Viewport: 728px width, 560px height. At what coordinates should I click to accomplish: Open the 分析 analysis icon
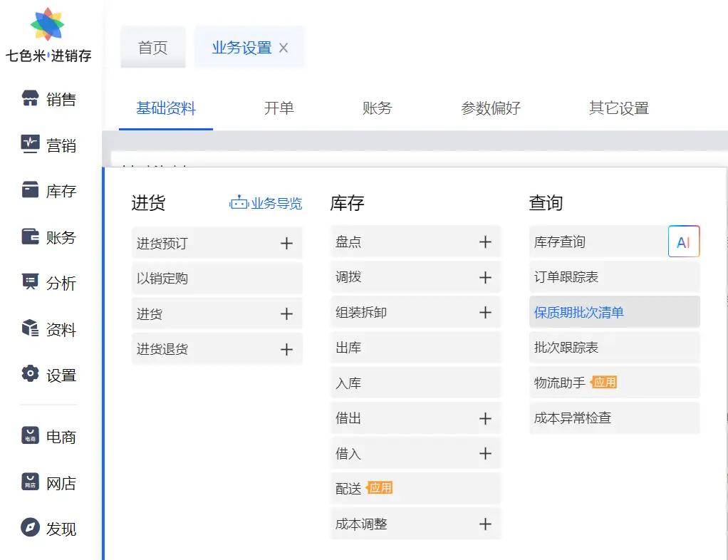(30, 282)
